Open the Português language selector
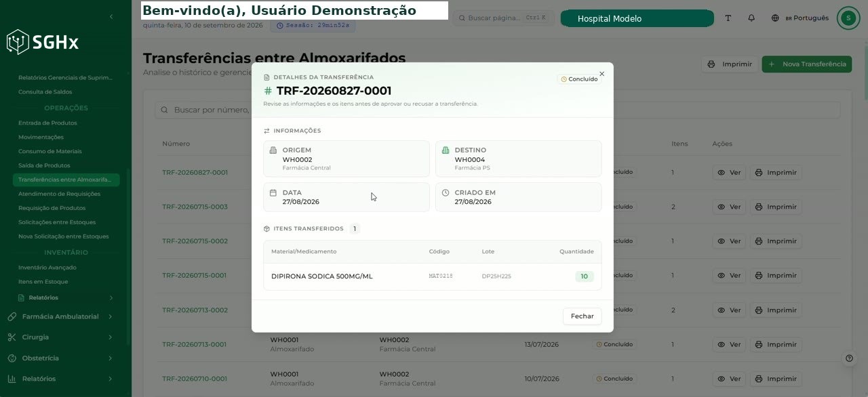Viewport: 868px width, 397px height. [x=800, y=18]
